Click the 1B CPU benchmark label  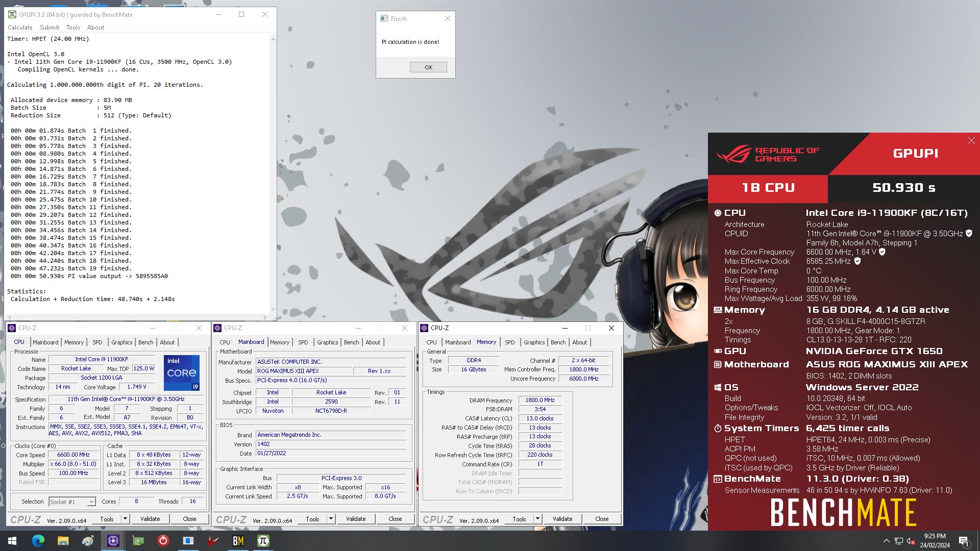pyautogui.click(x=768, y=188)
